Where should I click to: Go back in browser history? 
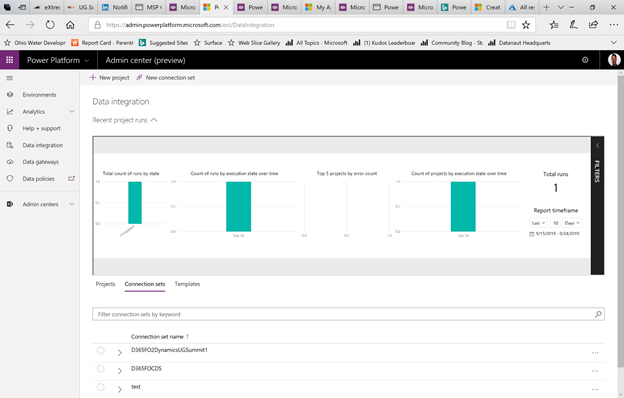point(10,25)
